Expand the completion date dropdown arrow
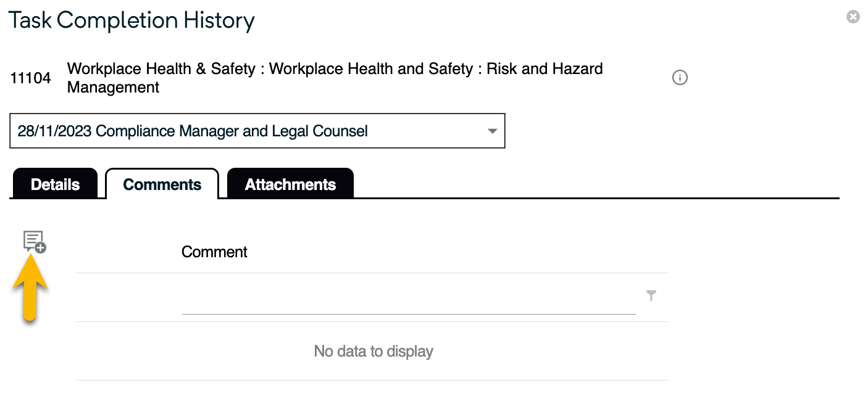868x396 pixels. (492, 131)
